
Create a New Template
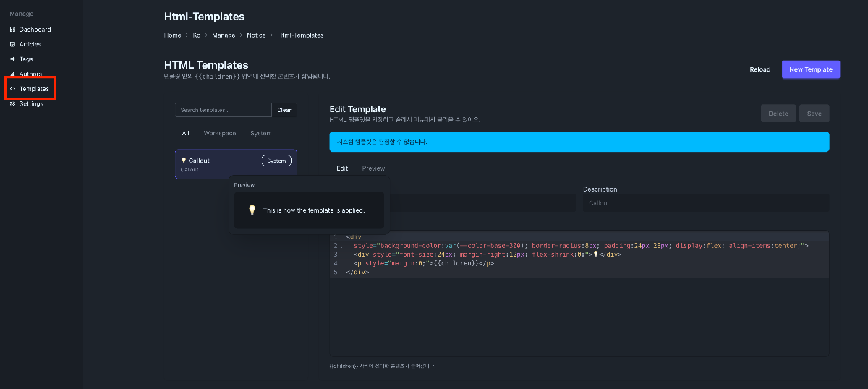point(811,69)
